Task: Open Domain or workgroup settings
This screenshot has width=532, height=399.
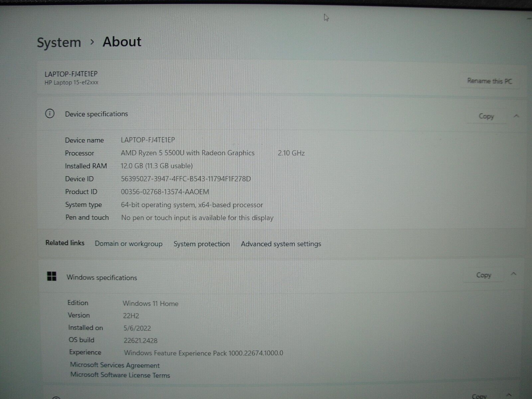Action: 128,244
